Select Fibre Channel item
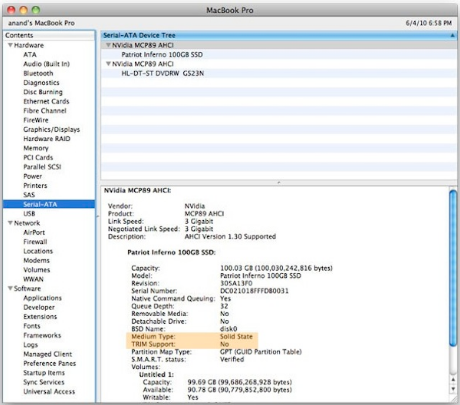The height and width of the screenshot is (405, 460). coord(45,110)
